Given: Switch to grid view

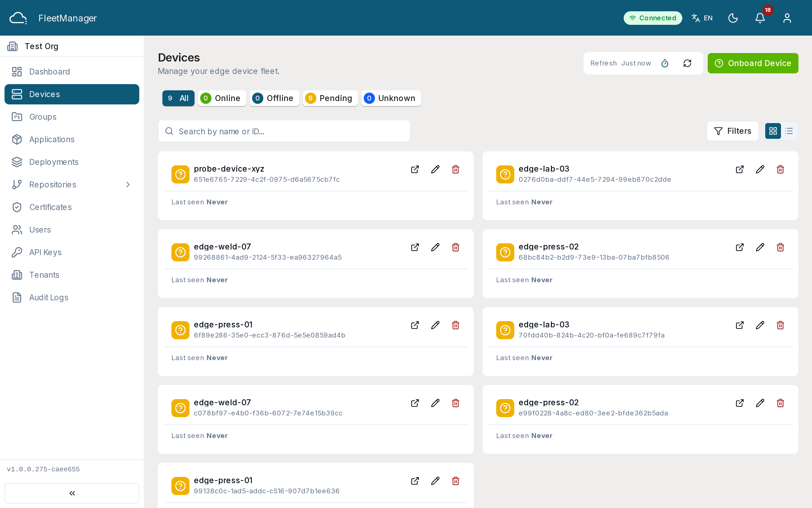Looking at the screenshot, I should [773, 131].
